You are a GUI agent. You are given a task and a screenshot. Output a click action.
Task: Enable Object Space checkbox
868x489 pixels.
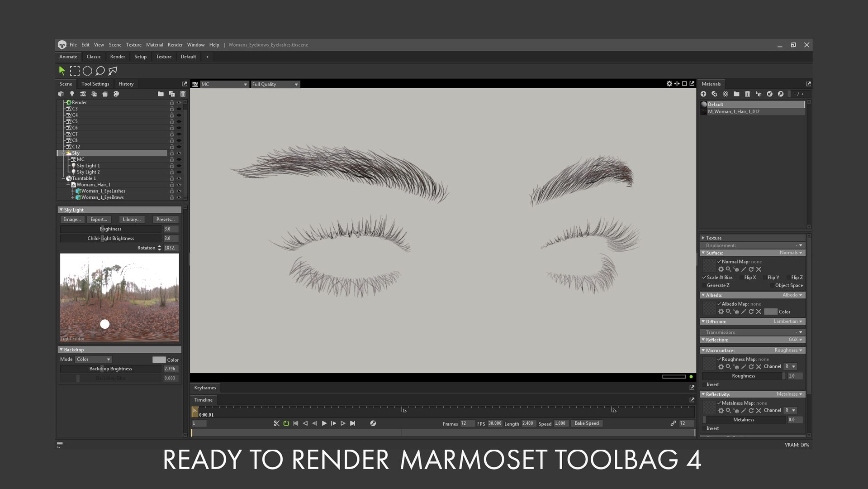click(772, 286)
